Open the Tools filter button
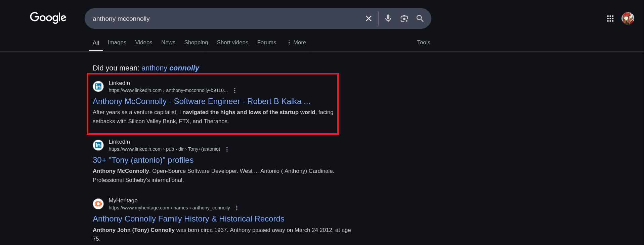Screen dimensions: 644x245 pos(423,43)
